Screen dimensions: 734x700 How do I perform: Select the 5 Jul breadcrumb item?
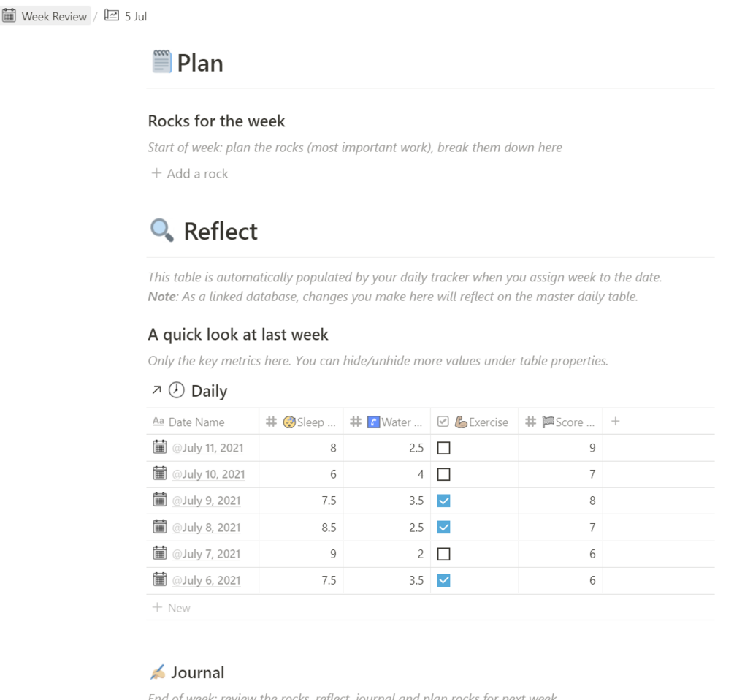coord(135,16)
